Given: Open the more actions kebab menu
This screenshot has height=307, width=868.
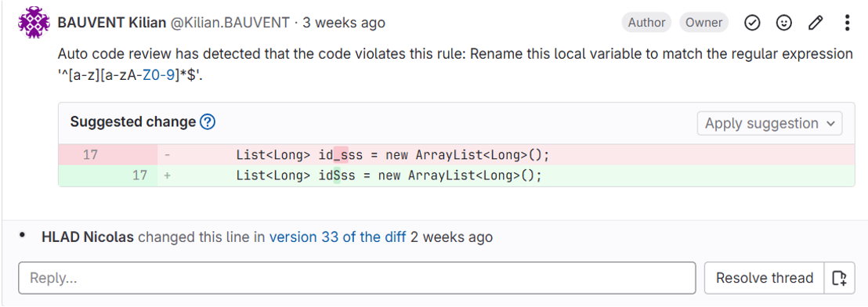Looking at the screenshot, I should point(847,23).
